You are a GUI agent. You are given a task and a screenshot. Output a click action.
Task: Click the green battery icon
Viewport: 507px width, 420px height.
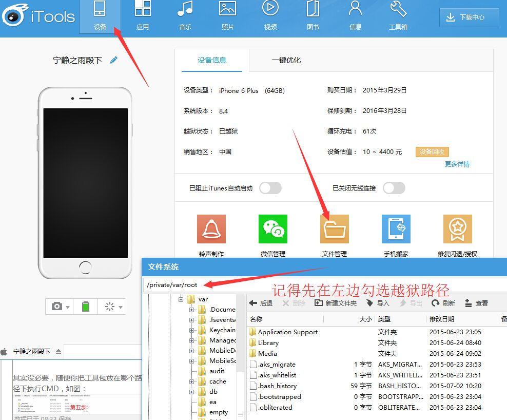86,307
